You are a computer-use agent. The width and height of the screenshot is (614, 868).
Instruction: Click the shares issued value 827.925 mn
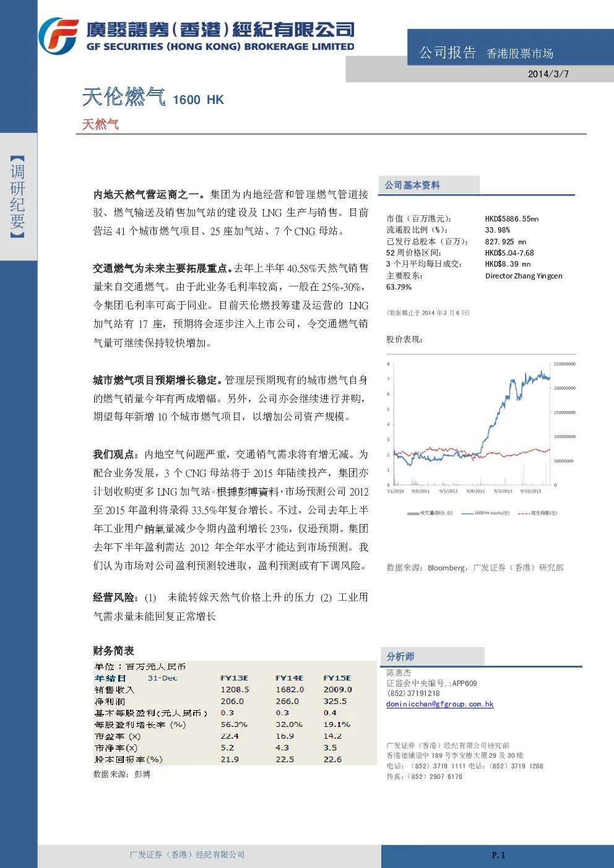[506, 242]
